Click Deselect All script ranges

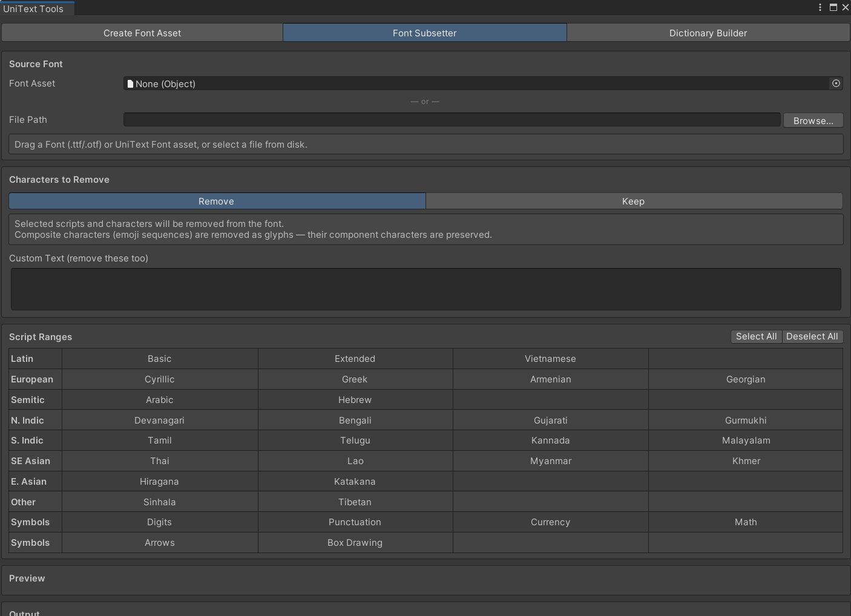pos(812,336)
